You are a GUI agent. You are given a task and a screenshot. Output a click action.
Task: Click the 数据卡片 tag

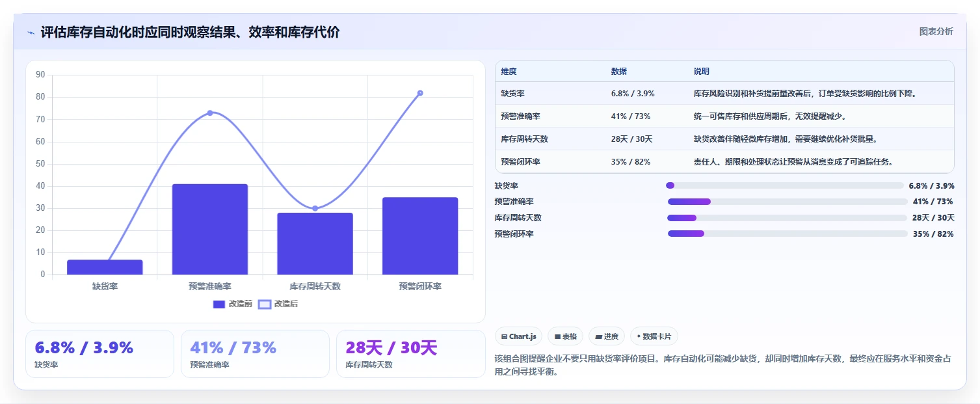[654, 336]
